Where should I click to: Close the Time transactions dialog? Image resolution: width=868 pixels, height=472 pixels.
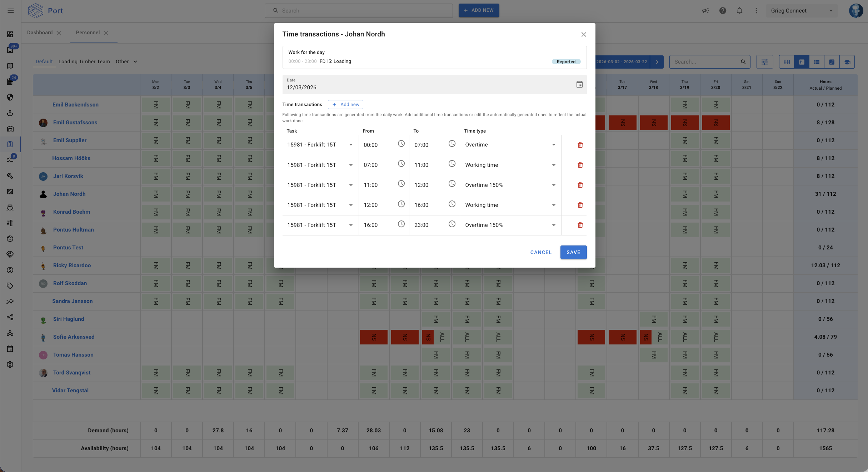584,35
